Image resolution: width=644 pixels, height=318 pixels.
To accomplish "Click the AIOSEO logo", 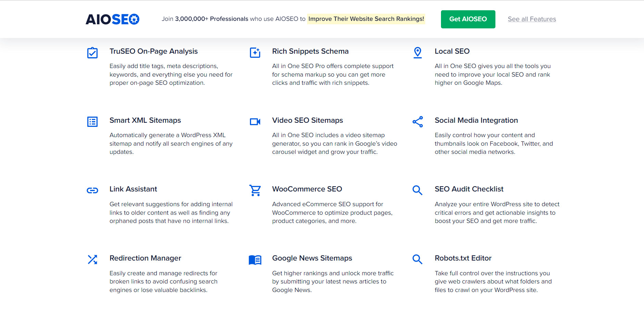I will click(x=112, y=19).
